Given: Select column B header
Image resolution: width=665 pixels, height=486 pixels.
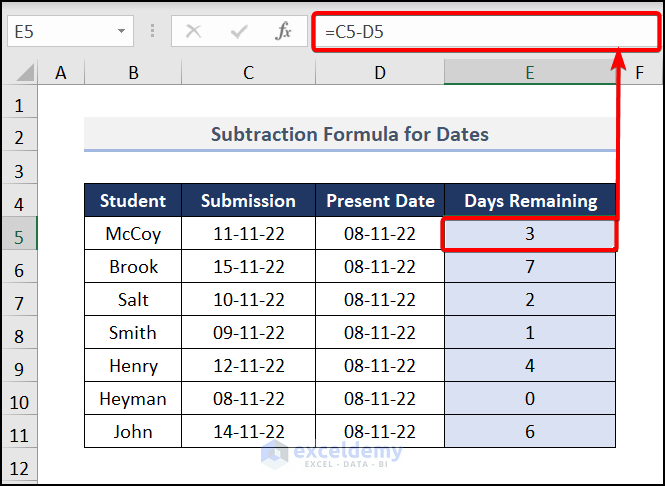Looking at the screenshot, I should 133,72.
